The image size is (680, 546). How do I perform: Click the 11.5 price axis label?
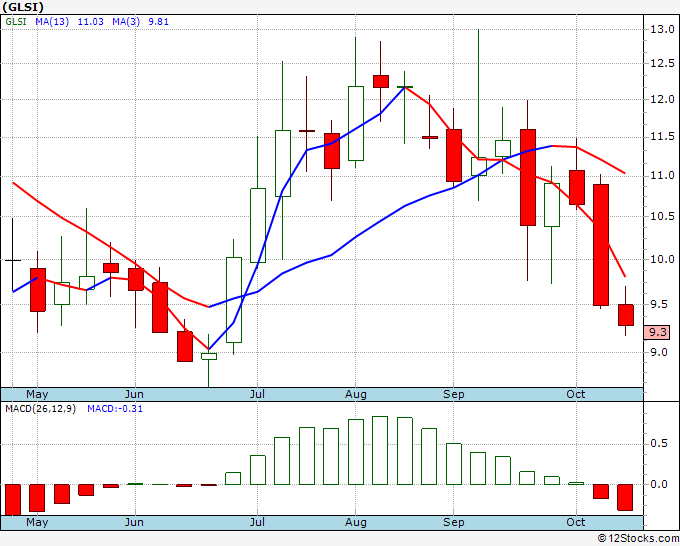[x=662, y=137]
